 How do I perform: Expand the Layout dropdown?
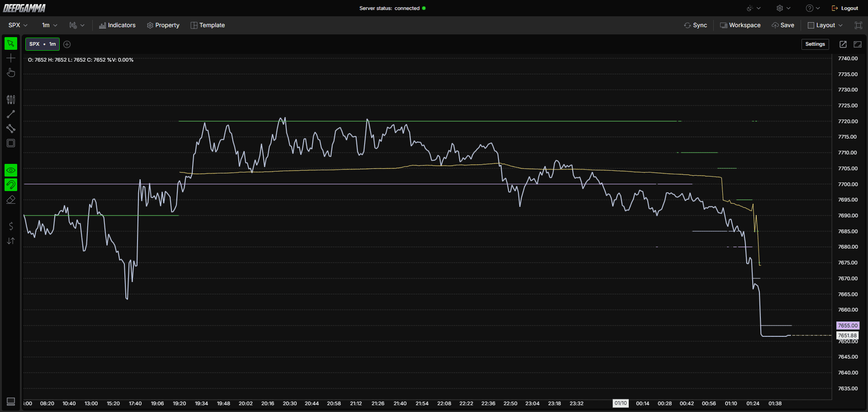click(825, 25)
